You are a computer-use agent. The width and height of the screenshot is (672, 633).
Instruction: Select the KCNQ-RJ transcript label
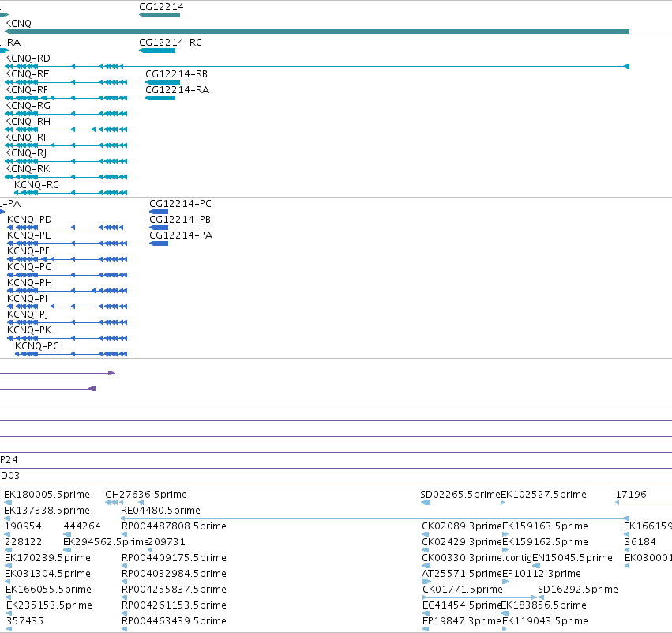click(x=26, y=153)
